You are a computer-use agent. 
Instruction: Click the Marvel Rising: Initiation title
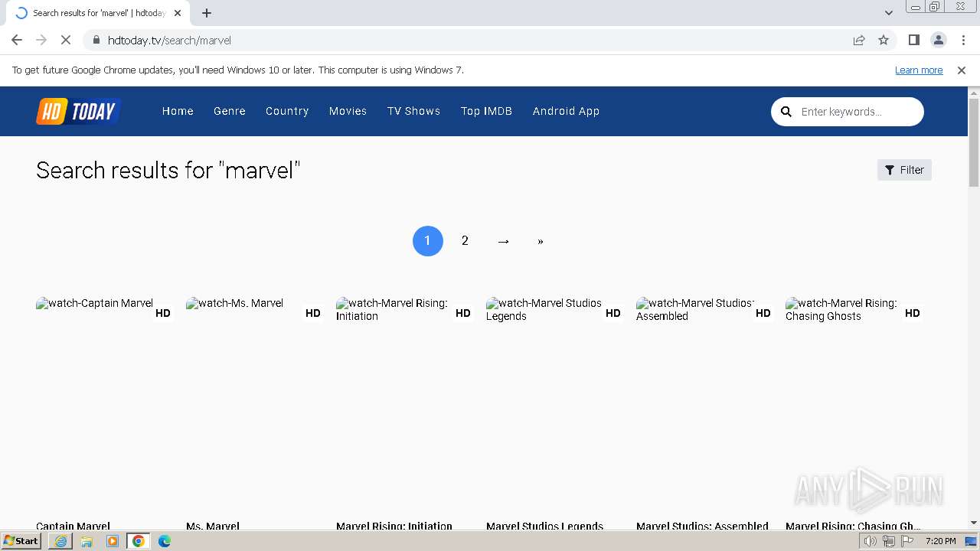pyautogui.click(x=394, y=526)
